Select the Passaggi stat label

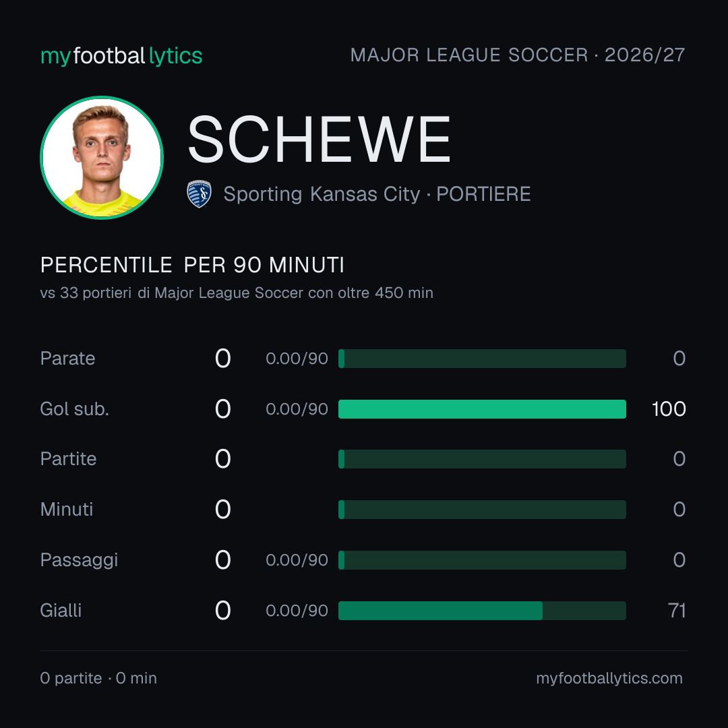coord(79,560)
